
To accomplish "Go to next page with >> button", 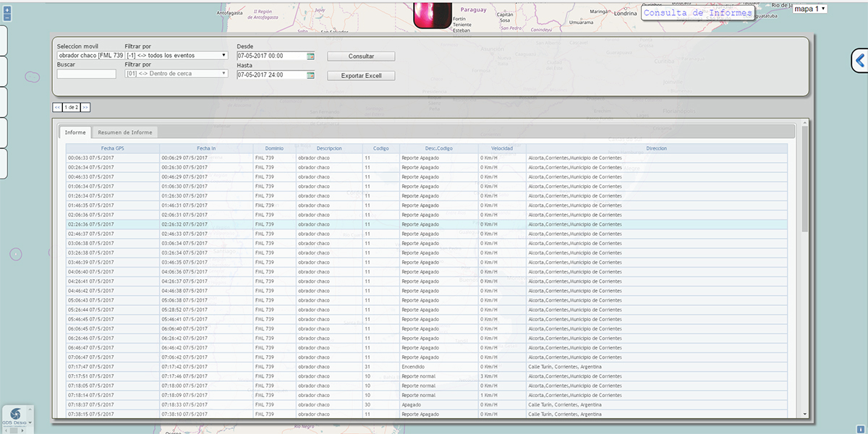I will click(x=85, y=107).
